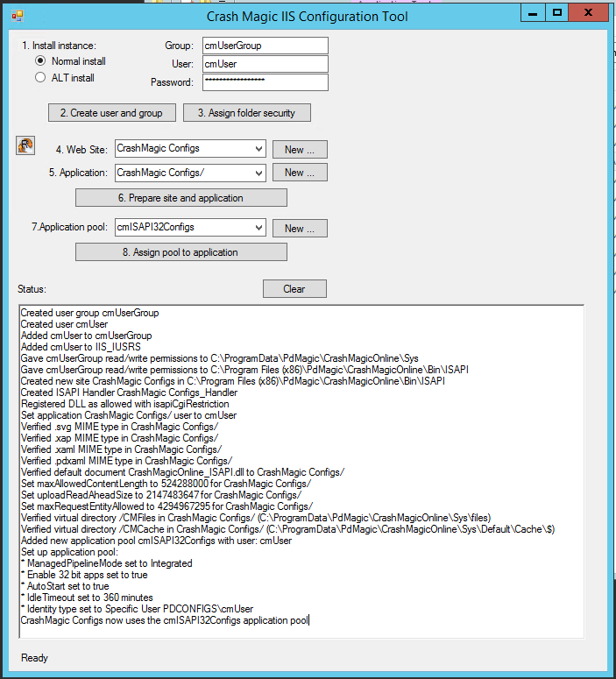The height and width of the screenshot is (679, 616).
Task: Click New button next to Web Site
Action: [300, 150]
